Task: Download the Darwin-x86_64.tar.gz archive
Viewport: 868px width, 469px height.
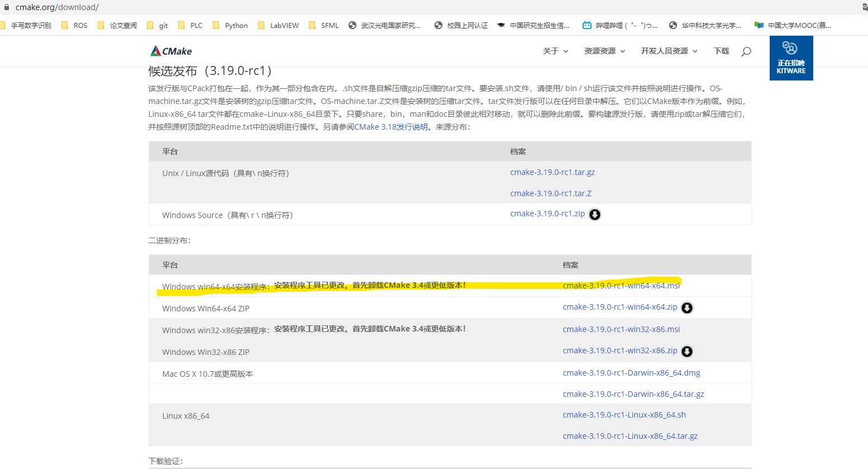Action: tap(633, 394)
